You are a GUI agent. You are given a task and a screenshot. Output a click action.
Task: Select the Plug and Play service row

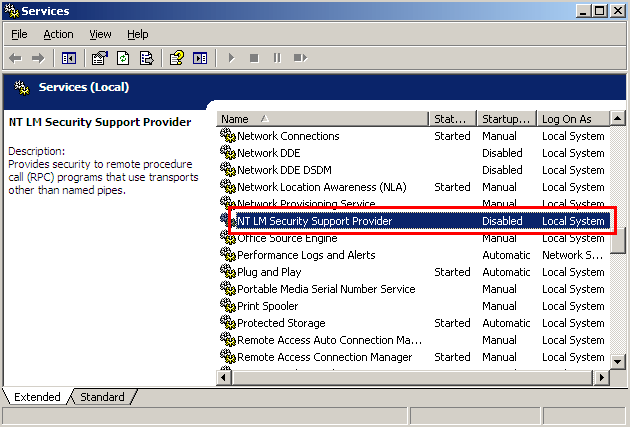point(269,272)
